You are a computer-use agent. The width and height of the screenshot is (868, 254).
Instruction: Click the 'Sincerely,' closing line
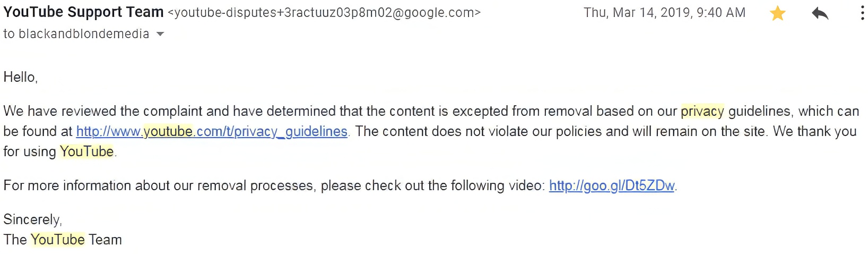point(33,219)
